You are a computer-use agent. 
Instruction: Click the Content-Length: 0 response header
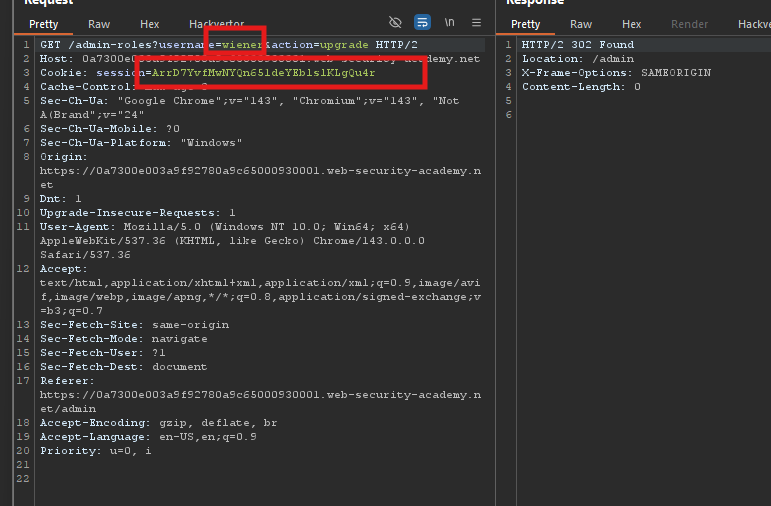[581, 87]
